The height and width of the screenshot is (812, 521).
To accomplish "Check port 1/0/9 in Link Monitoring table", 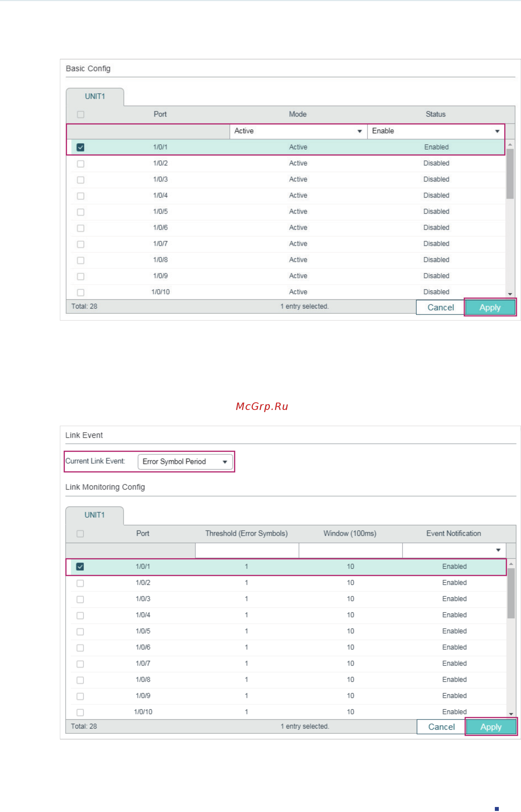I will [80, 696].
